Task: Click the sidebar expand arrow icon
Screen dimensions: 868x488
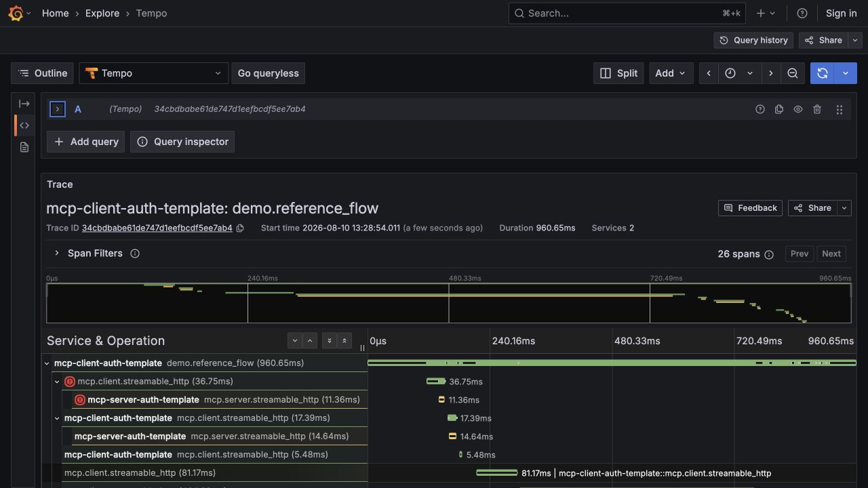Action: [24, 104]
